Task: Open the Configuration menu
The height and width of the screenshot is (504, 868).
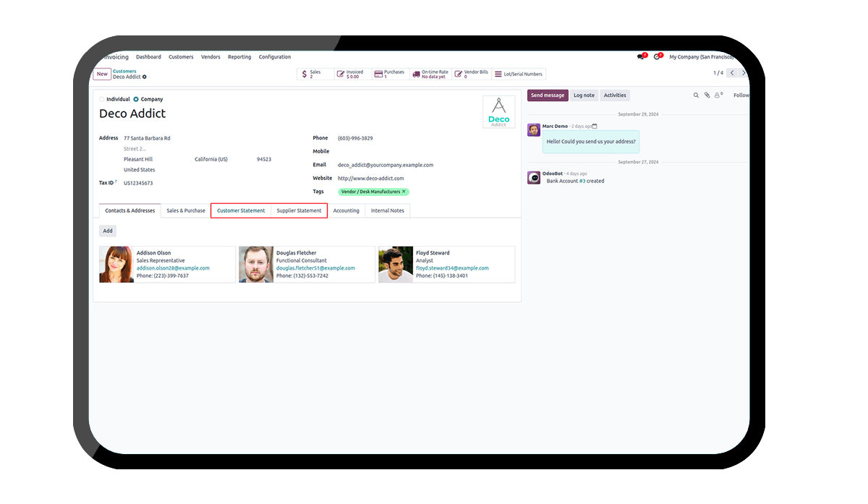Action: click(x=275, y=57)
